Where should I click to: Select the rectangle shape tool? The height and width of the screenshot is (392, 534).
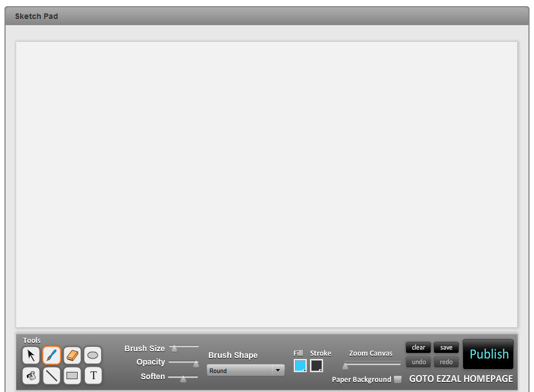coord(72,376)
